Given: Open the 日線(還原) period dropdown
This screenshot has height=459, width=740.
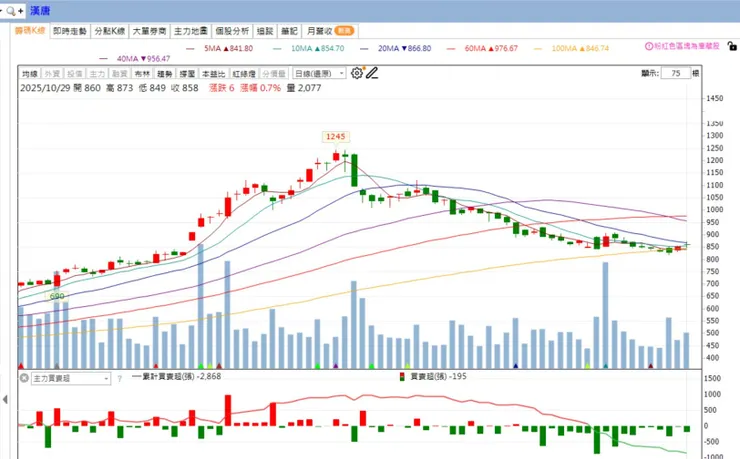Looking at the screenshot, I should [x=319, y=73].
